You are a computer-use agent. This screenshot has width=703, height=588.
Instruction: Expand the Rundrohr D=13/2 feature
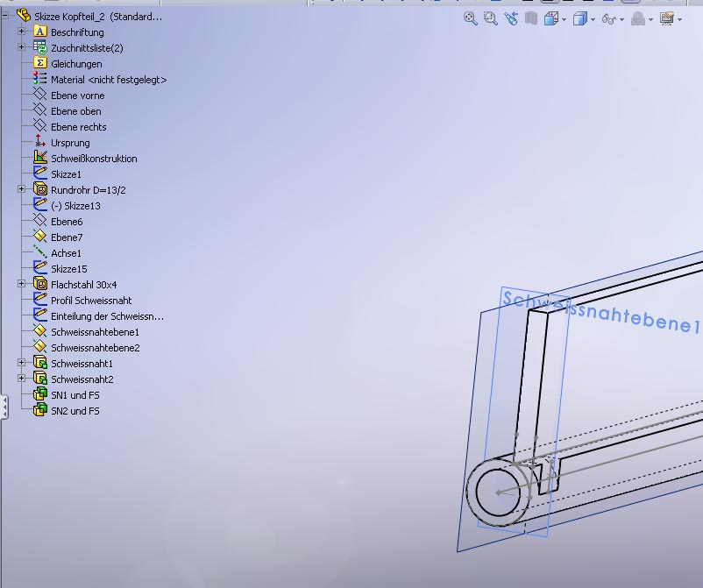[22, 189]
